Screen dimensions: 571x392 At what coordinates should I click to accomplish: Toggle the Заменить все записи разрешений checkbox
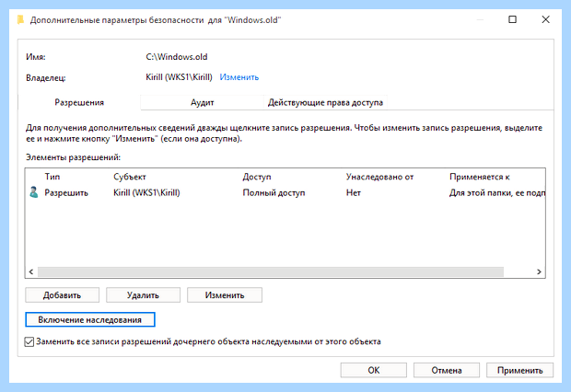click(29, 341)
